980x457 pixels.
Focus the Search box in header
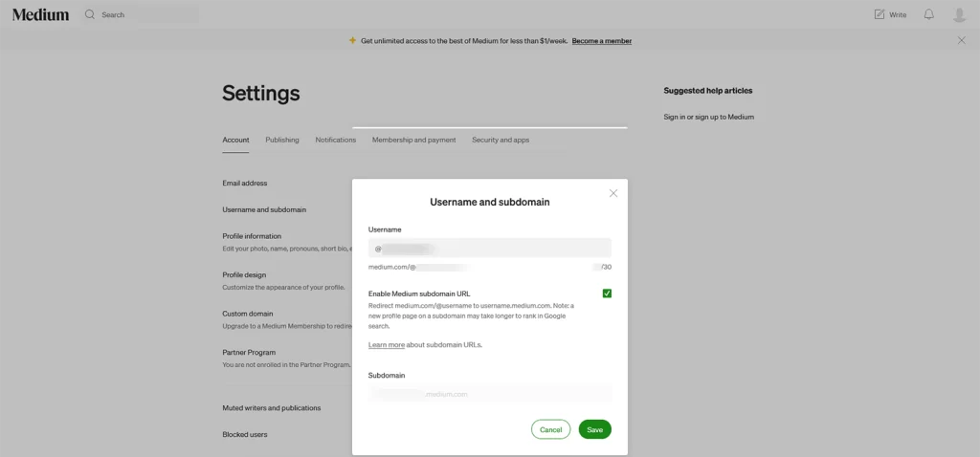coord(148,14)
